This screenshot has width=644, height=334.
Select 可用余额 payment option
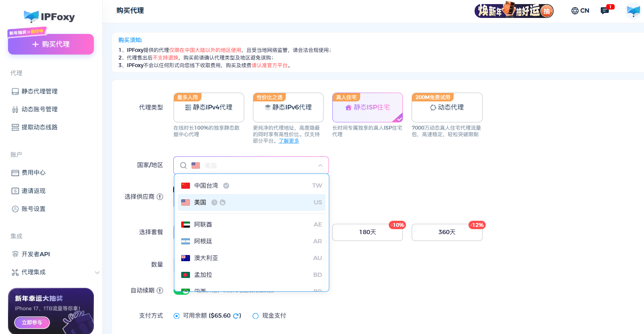[x=176, y=316]
